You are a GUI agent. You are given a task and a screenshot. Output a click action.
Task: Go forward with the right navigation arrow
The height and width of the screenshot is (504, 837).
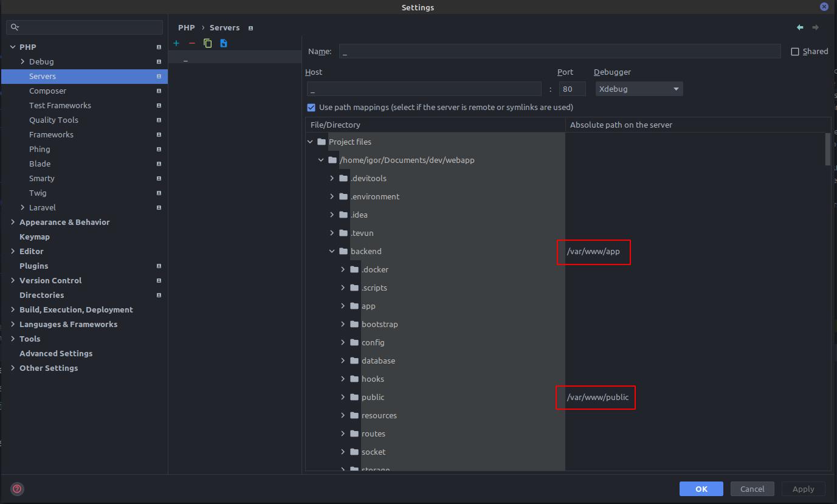(x=816, y=27)
